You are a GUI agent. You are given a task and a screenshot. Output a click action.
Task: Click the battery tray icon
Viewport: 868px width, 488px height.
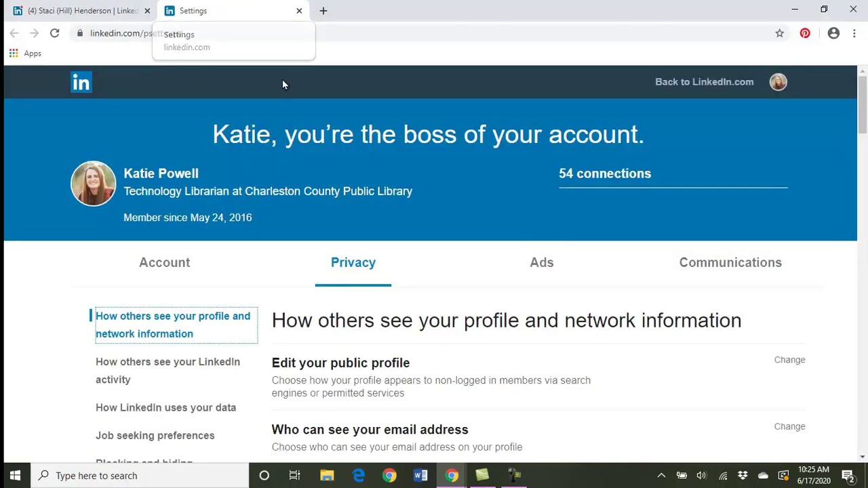click(682, 476)
